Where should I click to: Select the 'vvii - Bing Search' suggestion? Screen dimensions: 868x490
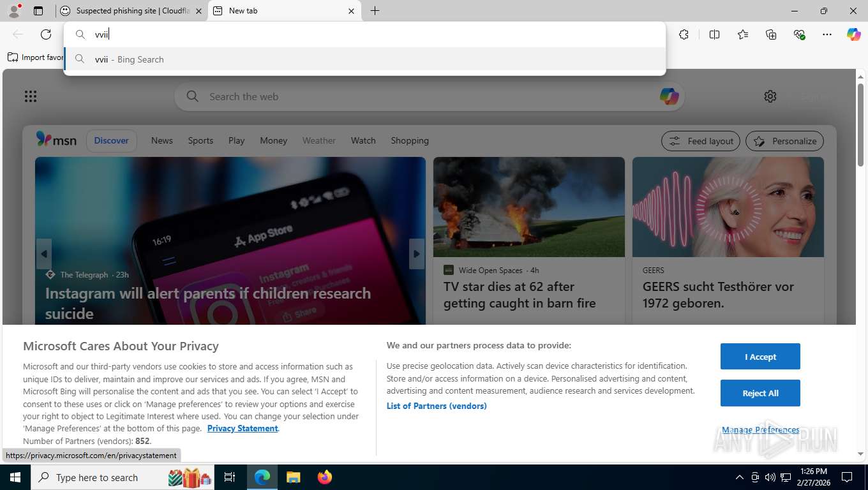[364, 59]
